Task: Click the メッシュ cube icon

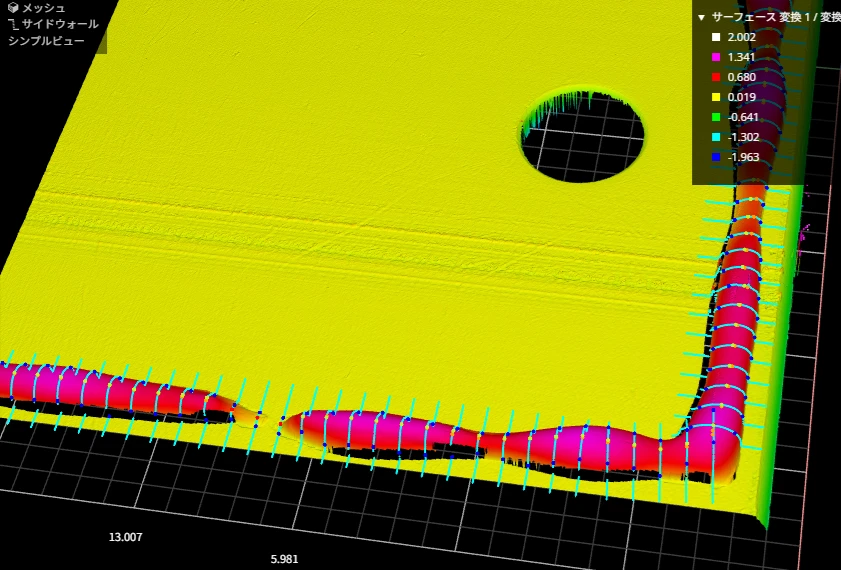Action: [13, 8]
